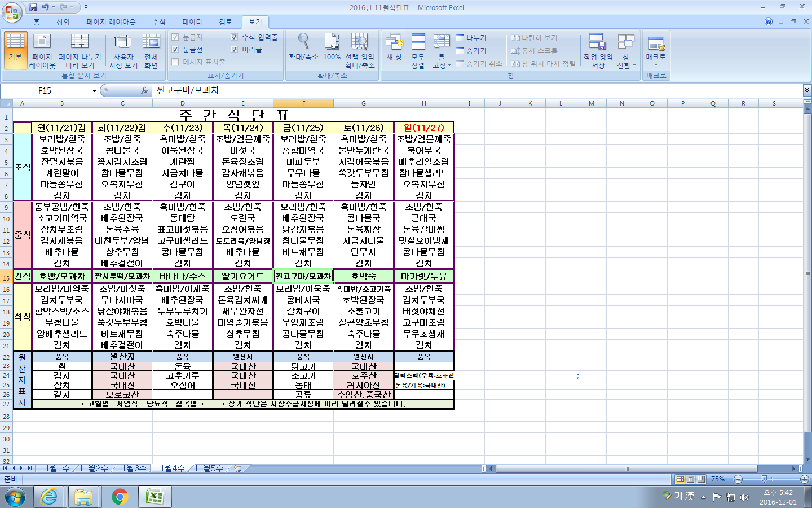
Task: Open the 매크로 dropdown menu
Action: click(x=656, y=65)
